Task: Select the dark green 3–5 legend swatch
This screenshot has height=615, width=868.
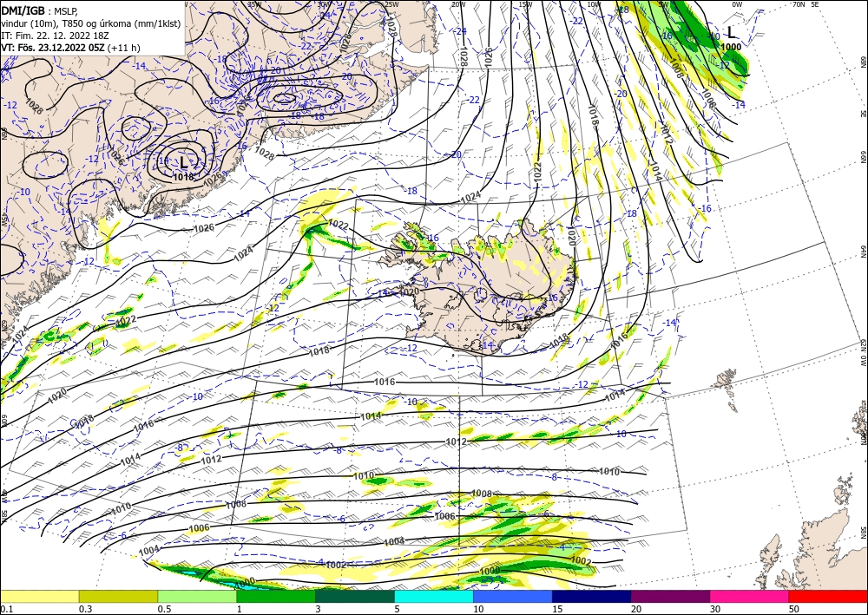Action: coord(355,596)
